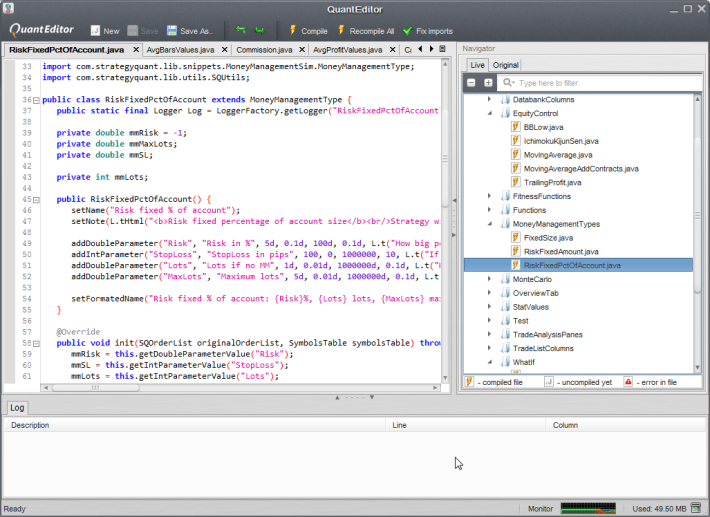The image size is (710, 517).
Task: Collapse constructor fold at line 45
Action: pyautogui.click(x=37, y=200)
